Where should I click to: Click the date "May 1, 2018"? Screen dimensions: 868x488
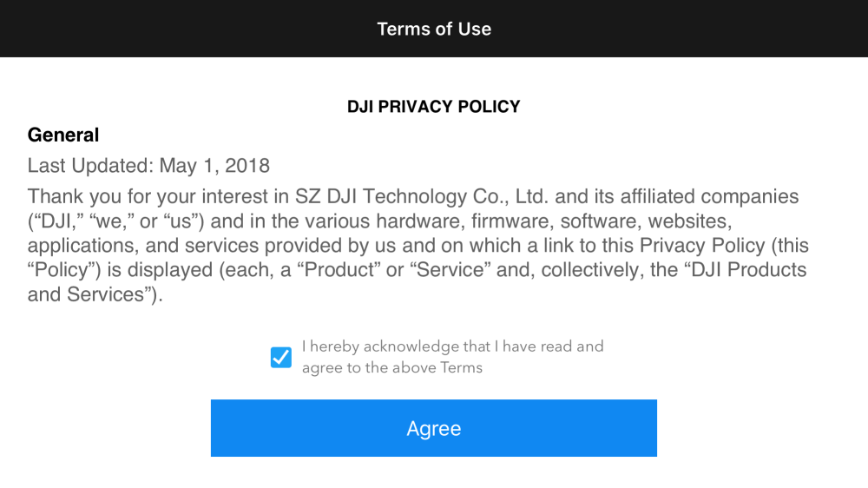tap(216, 165)
